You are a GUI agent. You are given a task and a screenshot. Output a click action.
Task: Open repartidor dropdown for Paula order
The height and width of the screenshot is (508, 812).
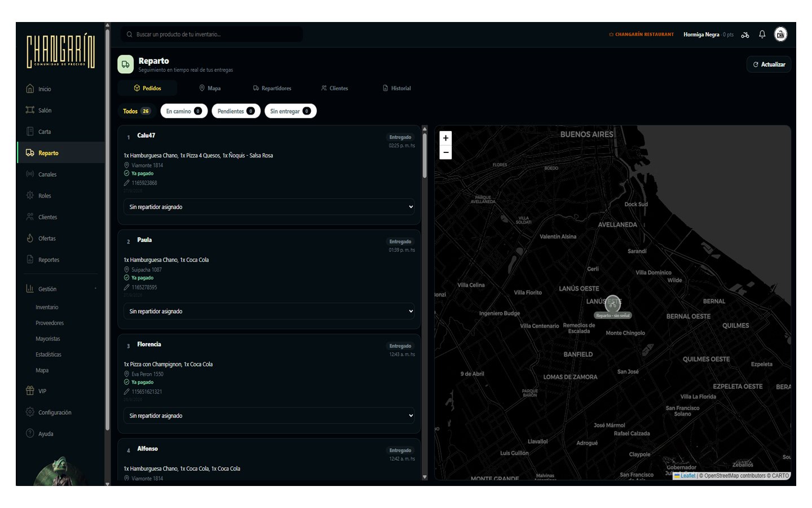point(269,311)
